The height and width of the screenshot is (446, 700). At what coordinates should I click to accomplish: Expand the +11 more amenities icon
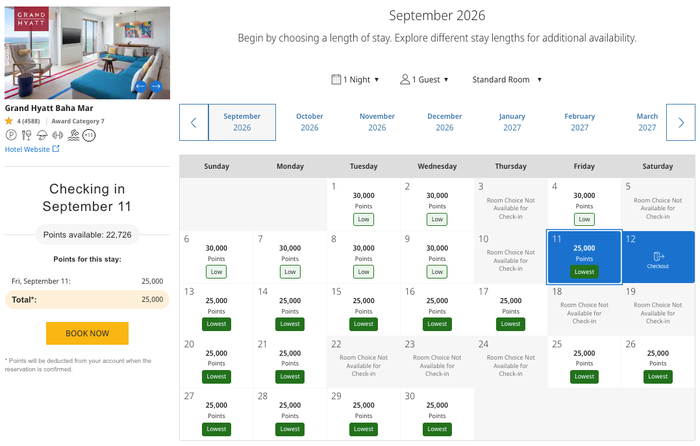tap(89, 135)
